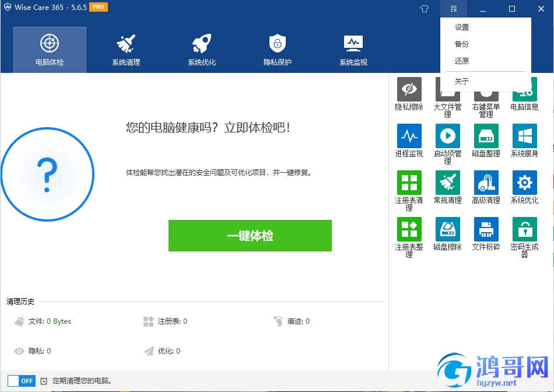Go to 隐私保护 shield tab
554x392 pixels.
[278, 50]
